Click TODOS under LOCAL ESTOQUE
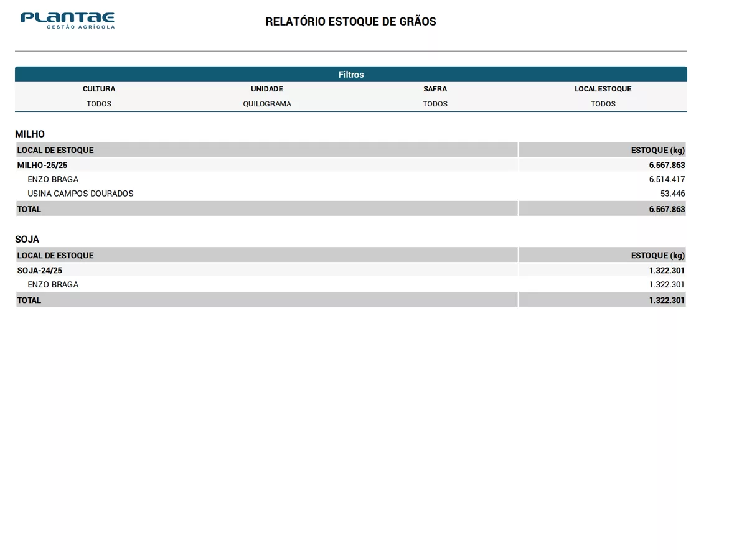The height and width of the screenshot is (560, 747). coord(603,104)
